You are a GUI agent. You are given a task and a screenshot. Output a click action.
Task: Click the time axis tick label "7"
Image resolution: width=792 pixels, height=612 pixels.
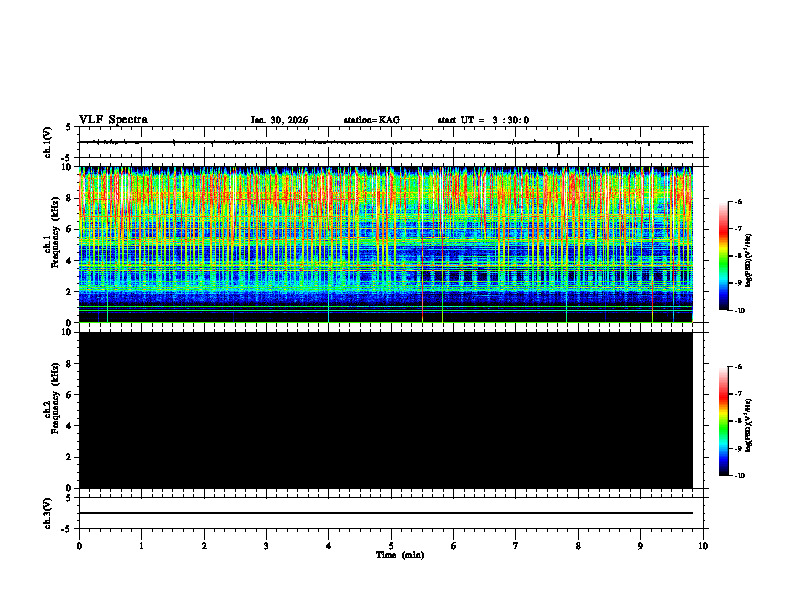point(516,546)
